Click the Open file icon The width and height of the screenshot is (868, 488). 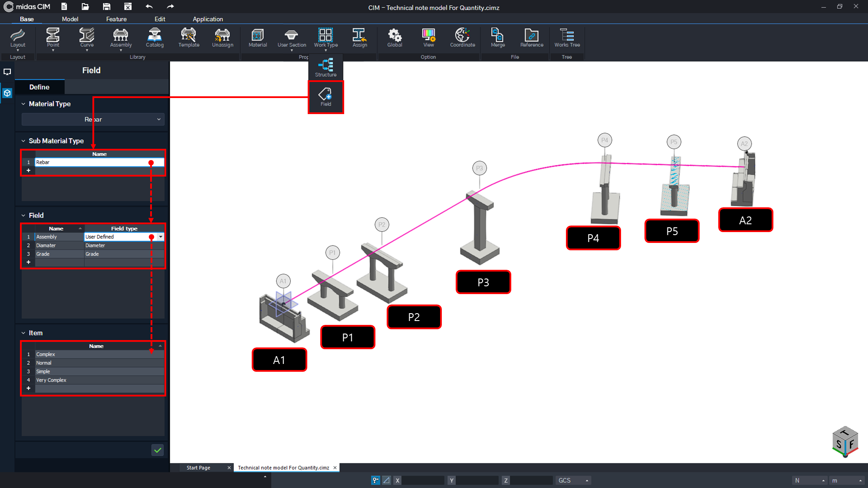tap(85, 7)
